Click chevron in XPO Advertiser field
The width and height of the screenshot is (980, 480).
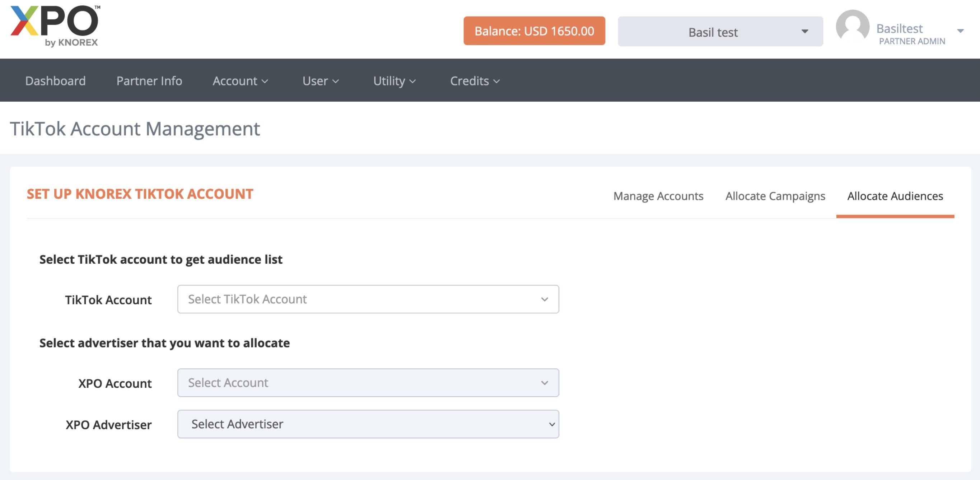click(x=551, y=424)
